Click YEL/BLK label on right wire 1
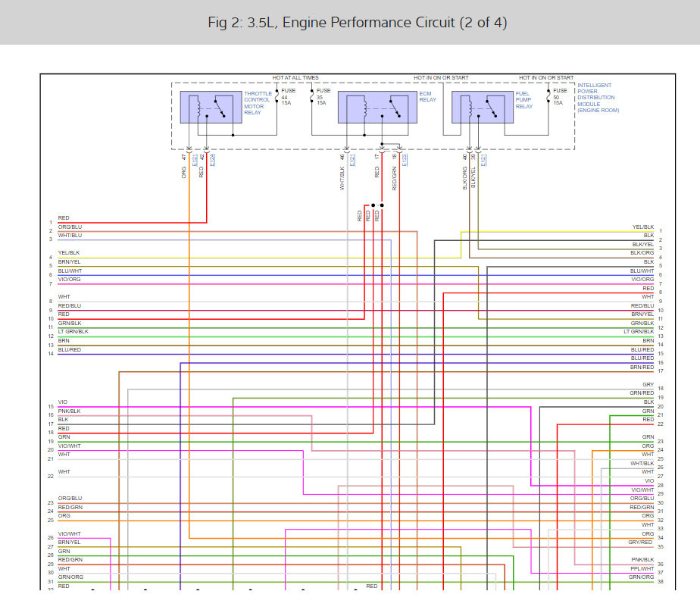700x613 pixels. tap(643, 227)
